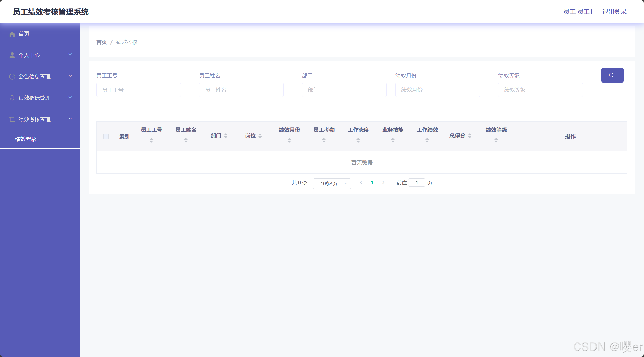Screen dimensions: 644x357
Task: Click the 退出登录 logout link
Action: [614, 12]
